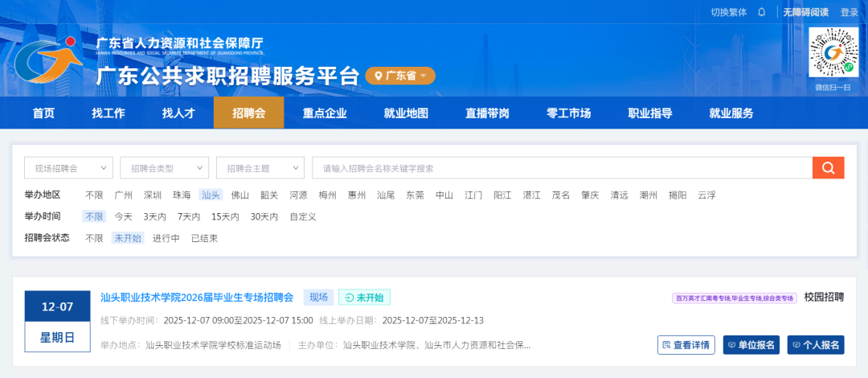Screen dimensions: 868x378
Task: Click the 单位报名 button
Action: click(x=751, y=345)
